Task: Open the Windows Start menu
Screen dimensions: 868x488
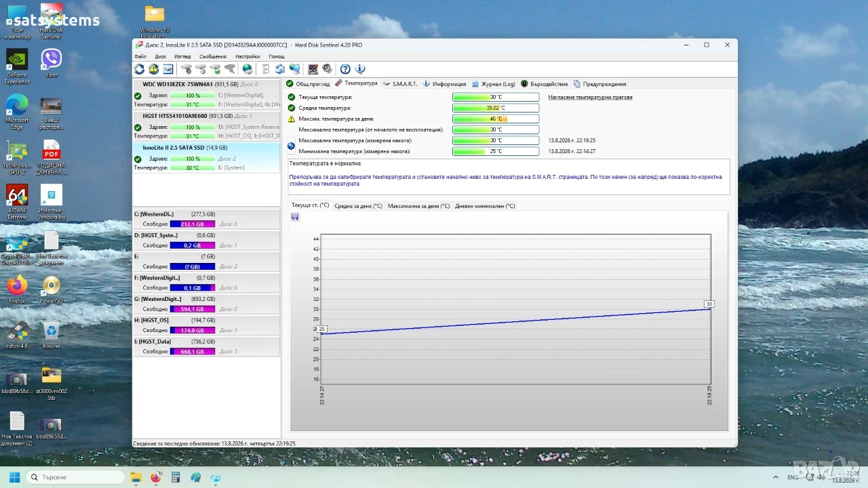Action: [14, 477]
